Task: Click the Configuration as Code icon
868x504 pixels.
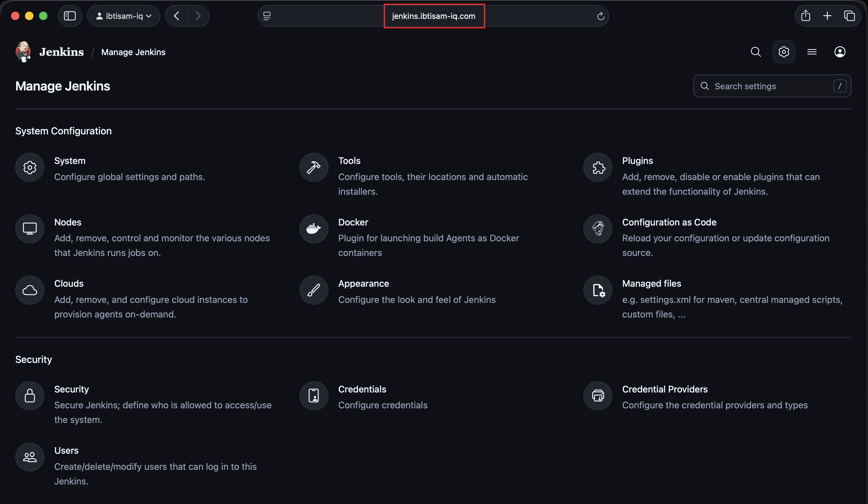Action: (598, 229)
